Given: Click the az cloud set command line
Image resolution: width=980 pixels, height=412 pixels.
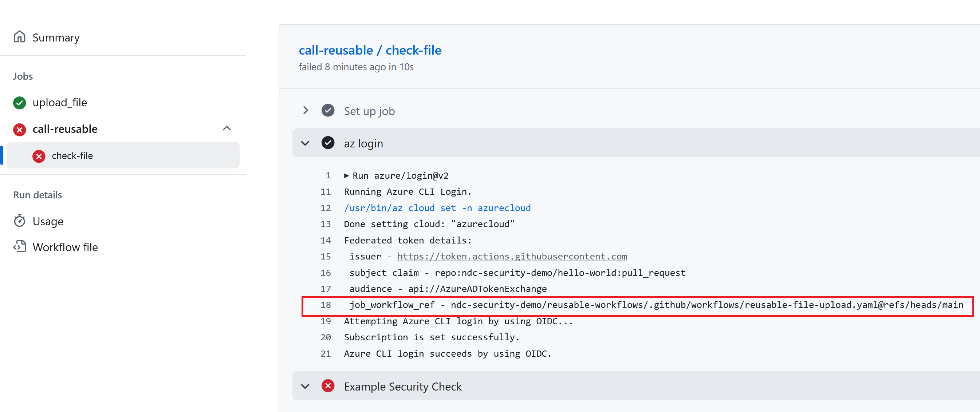Looking at the screenshot, I should point(437,207).
